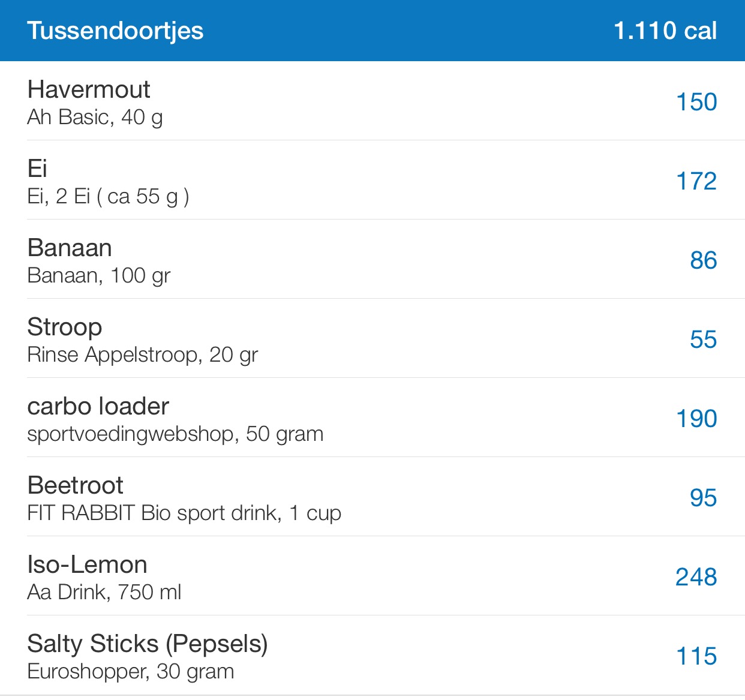
Task: Tap the 55 calorie value for Stroop
Action: (x=703, y=340)
